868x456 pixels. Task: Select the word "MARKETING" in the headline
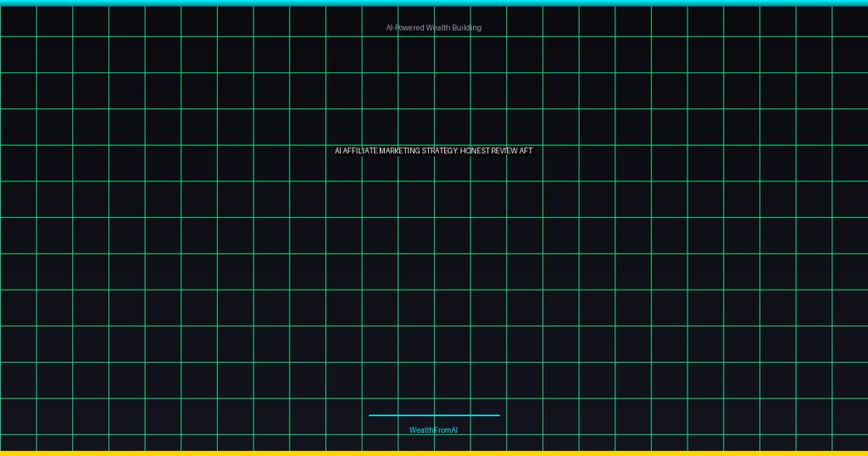399,151
